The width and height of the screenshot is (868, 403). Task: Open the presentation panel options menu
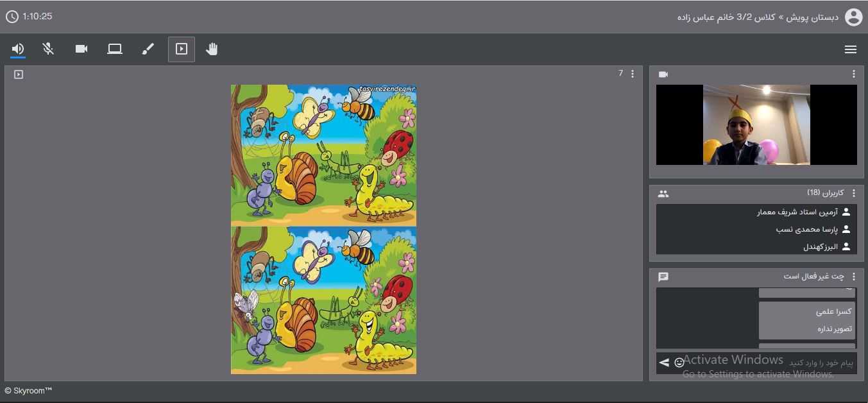[x=633, y=74]
